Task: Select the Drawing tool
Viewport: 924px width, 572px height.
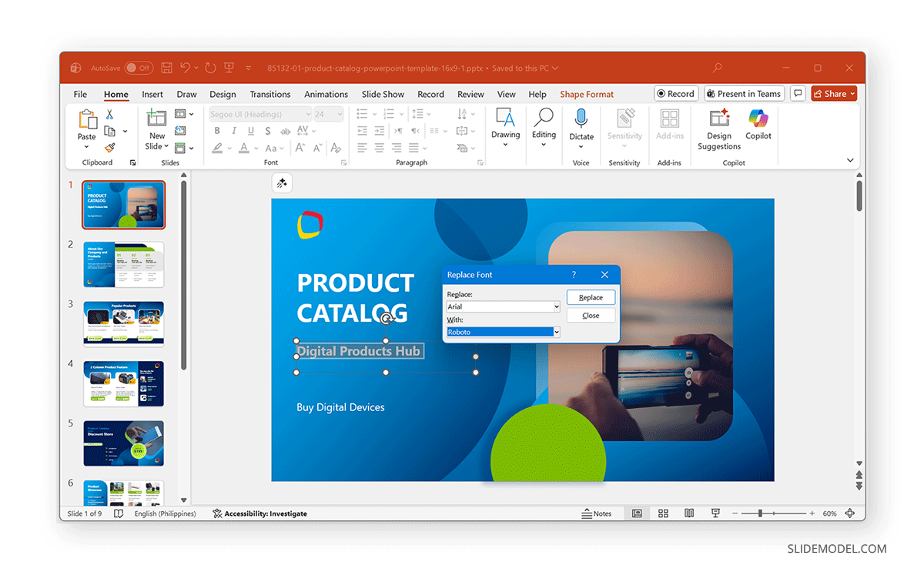Action: (505, 127)
